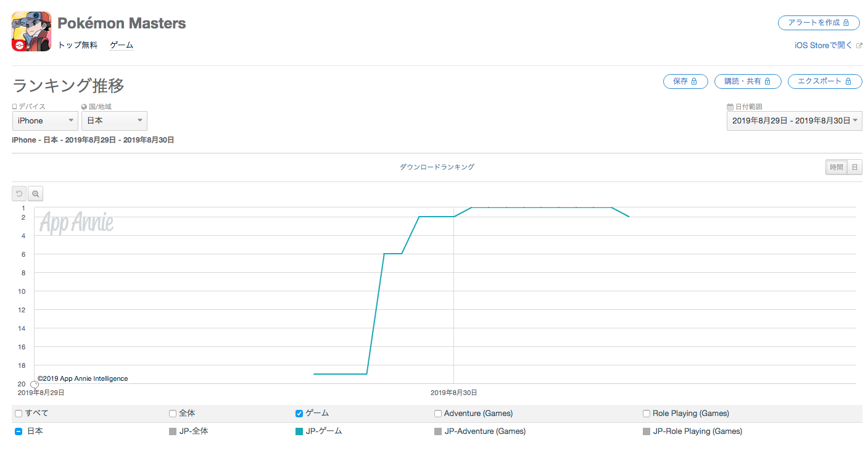Click the Pokémon Masters app icon
Screen dimensions: 868x450
[x=31, y=31]
